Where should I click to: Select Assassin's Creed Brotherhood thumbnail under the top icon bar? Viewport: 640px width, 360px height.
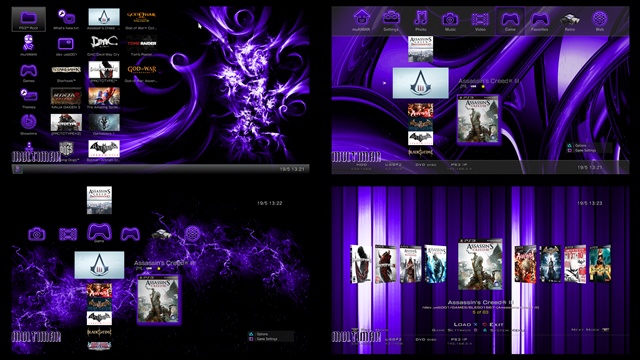[420, 49]
